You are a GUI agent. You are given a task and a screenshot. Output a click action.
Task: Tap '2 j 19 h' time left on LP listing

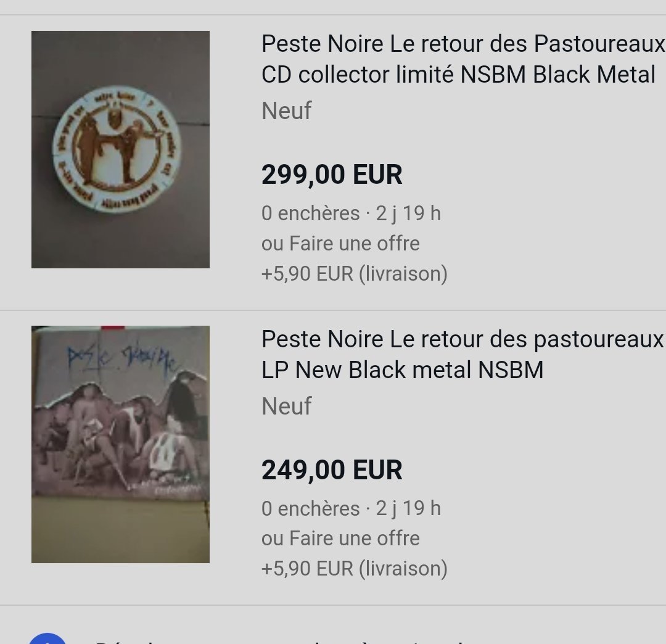click(x=408, y=508)
